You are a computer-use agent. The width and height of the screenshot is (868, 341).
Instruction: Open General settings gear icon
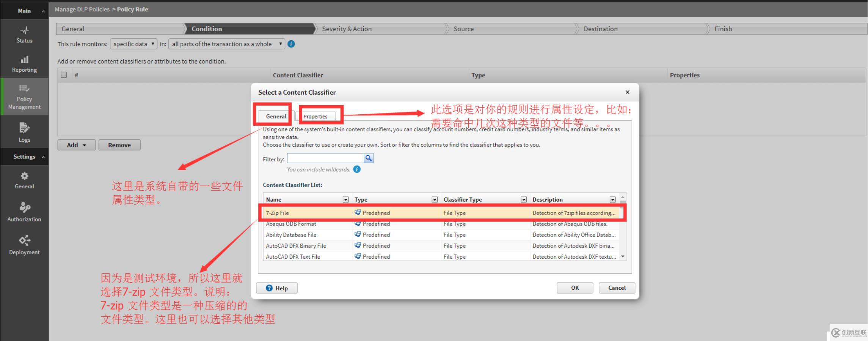[24, 176]
